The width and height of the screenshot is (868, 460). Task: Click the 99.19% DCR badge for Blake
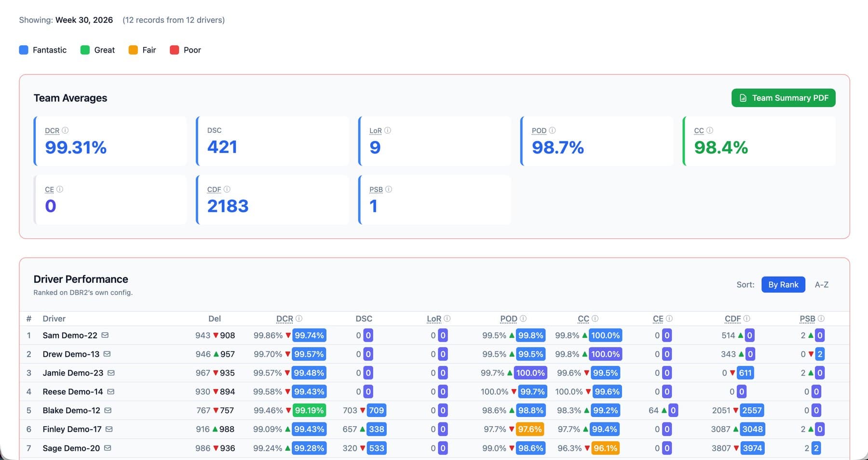click(x=309, y=410)
